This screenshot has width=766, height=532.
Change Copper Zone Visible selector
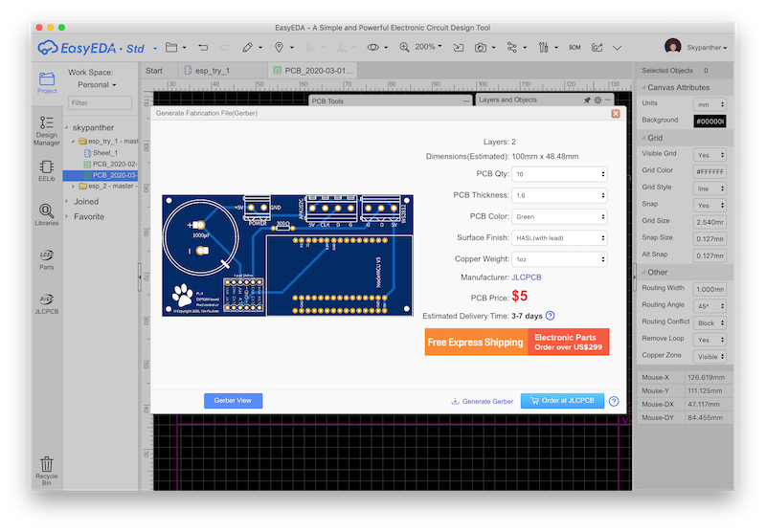coord(710,357)
